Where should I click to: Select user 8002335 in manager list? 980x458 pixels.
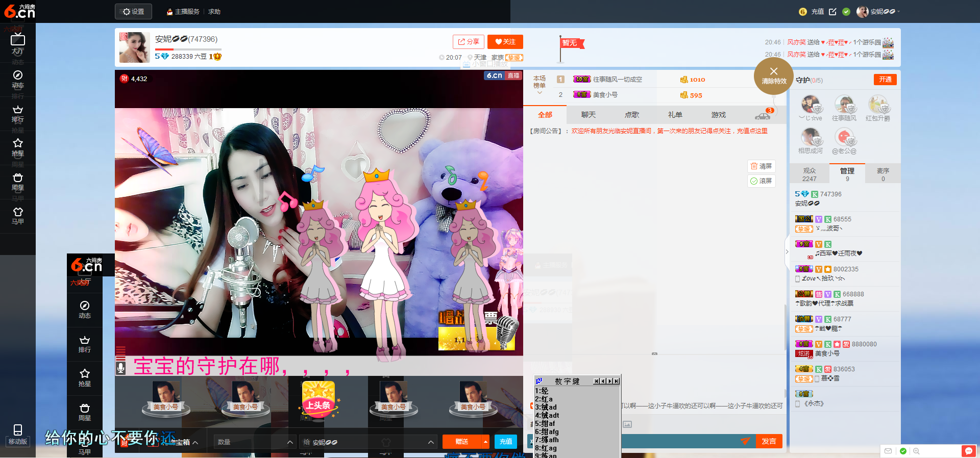point(845,274)
